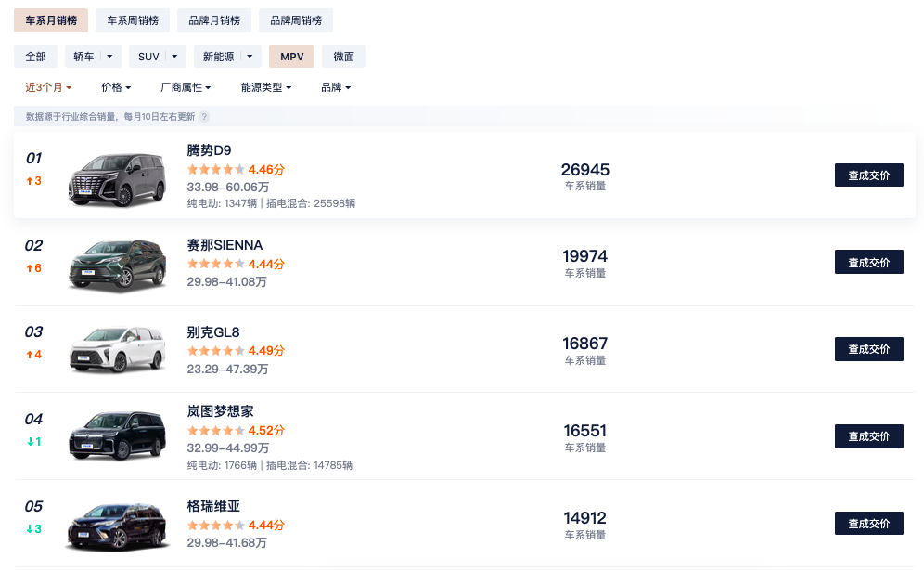Viewport: 924px width, 571px height.
Task: Click the rank 03 up-4 indicator
Action: (x=34, y=355)
